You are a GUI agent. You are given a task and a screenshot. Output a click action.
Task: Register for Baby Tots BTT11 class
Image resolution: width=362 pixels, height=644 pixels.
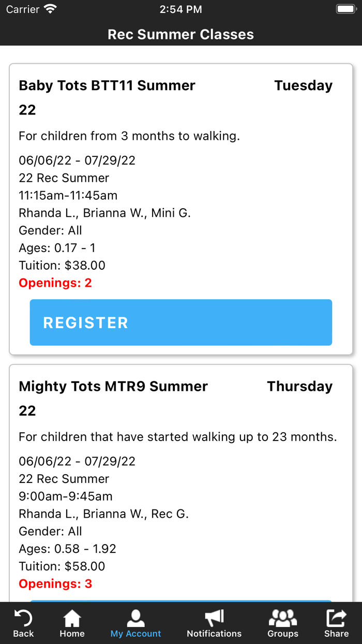pos(181,323)
